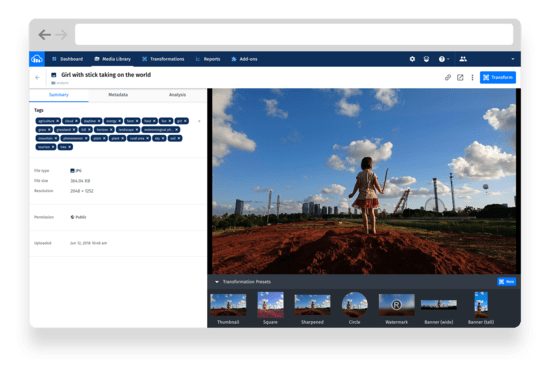Screen dimensions: 550x371
Task: Click the Public permission value
Action: pos(78,217)
